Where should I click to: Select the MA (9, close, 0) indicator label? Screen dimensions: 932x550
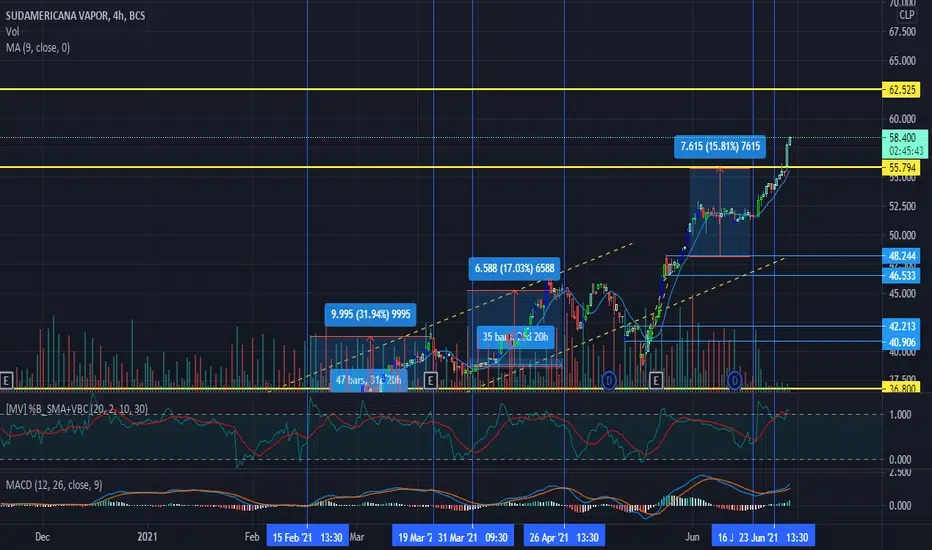37,48
